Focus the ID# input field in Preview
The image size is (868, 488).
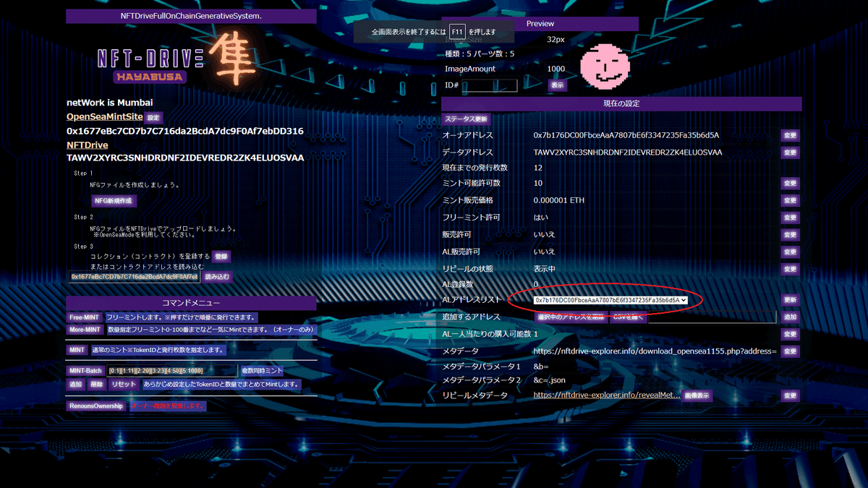click(490, 85)
